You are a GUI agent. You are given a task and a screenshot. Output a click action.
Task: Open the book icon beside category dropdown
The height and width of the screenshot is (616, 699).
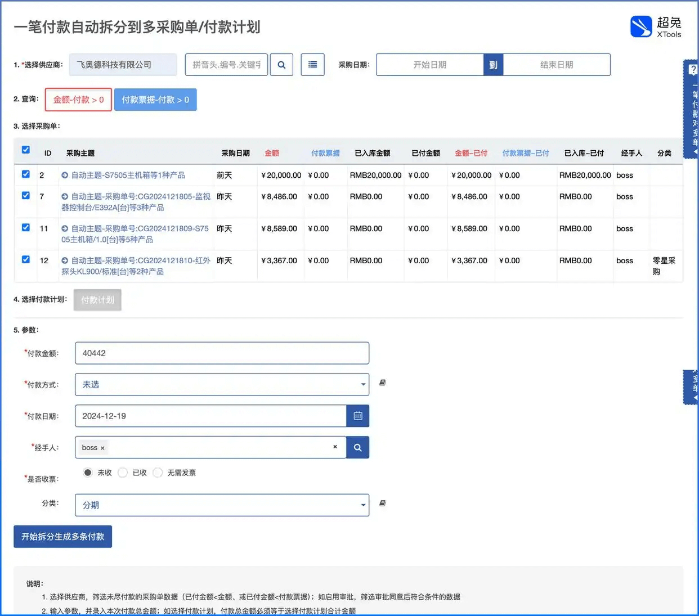point(383,503)
